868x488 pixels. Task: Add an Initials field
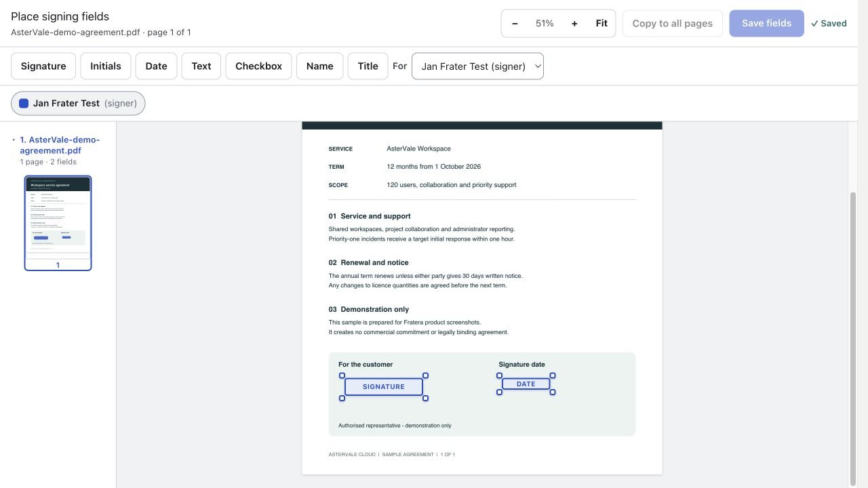coord(106,66)
